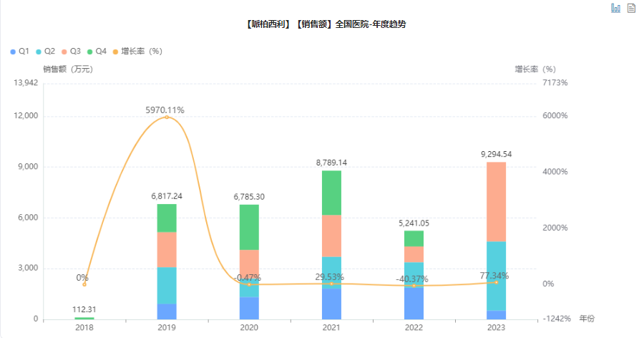Click the 2019 Q2 teal bar segment
This screenshot has height=338, width=644.
[167, 285]
